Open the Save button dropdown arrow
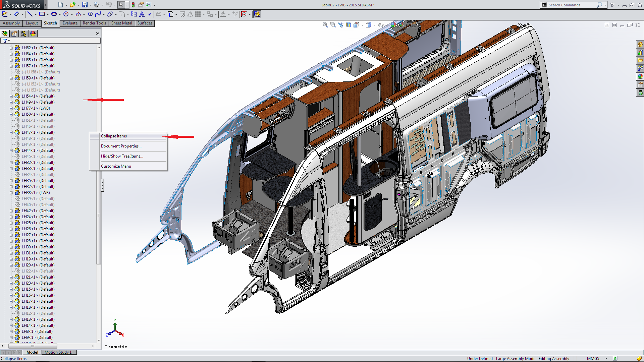This screenshot has height=362, width=644. [x=91, y=5]
